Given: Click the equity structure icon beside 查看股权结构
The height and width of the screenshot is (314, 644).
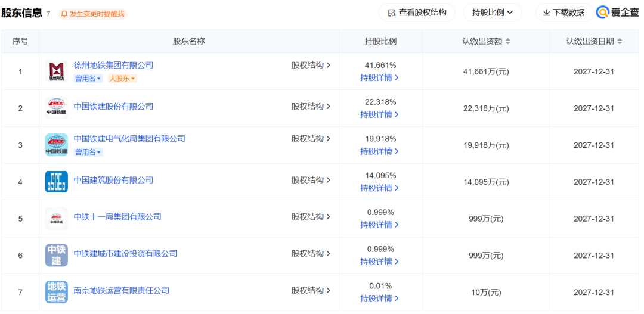Looking at the screenshot, I should pos(391,13).
